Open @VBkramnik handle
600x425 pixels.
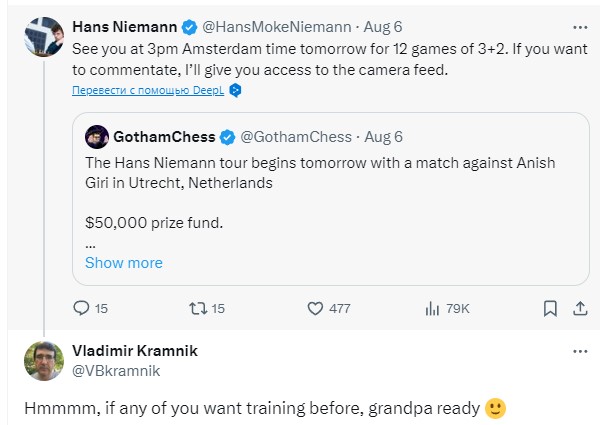point(115,370)
